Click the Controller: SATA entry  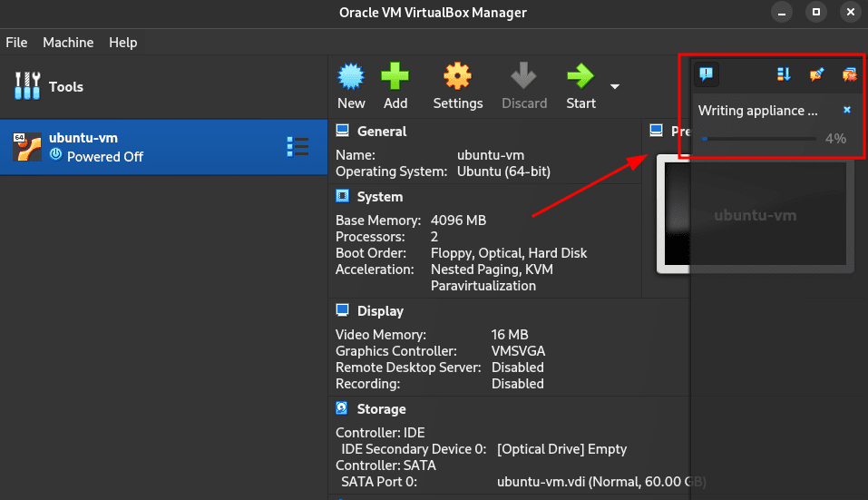click(x=385, y=466)
